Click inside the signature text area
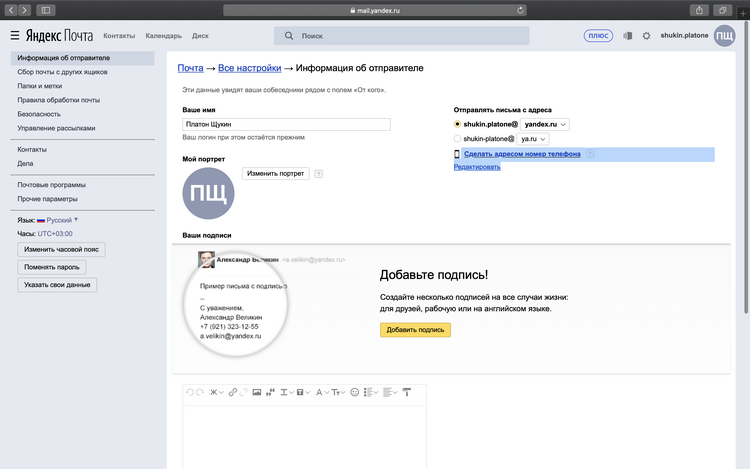This screenshot has height=469, width=750. point(304,437)
